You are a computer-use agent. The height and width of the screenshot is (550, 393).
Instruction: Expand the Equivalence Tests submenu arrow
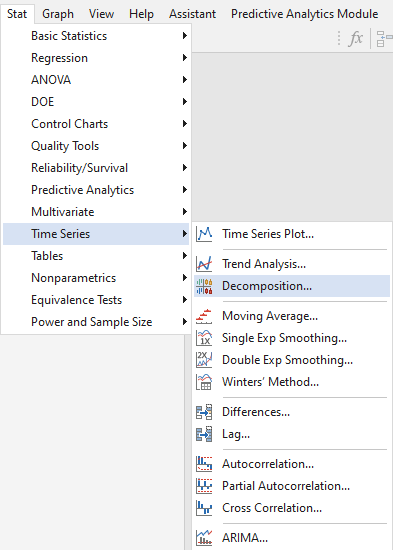[x=185, y=300]
